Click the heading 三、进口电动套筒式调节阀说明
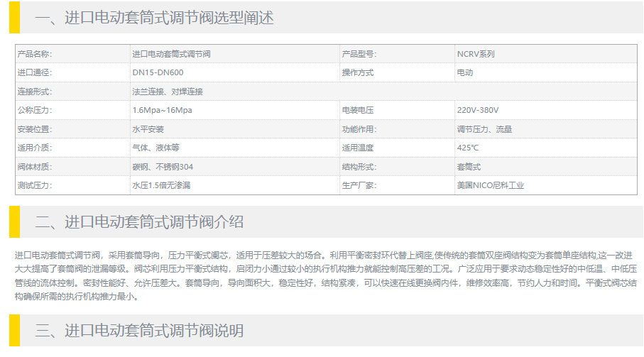The image size is (644, 357). click(139, 331)
